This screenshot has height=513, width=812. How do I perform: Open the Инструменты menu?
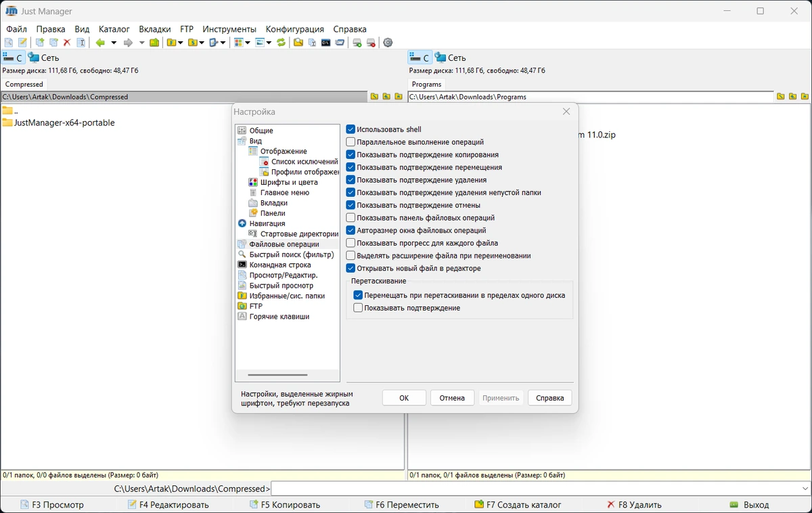coord(229,29)
